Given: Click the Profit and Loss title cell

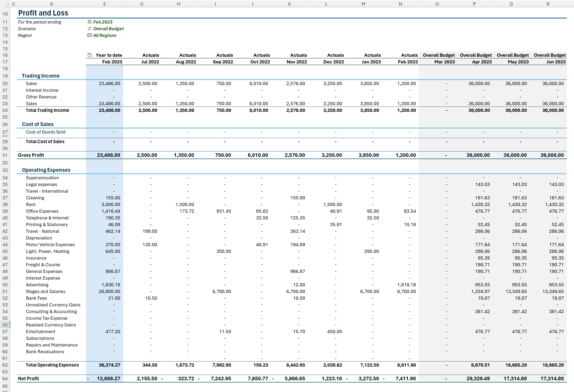Looking at the screenshot, I should click(43, 13).
